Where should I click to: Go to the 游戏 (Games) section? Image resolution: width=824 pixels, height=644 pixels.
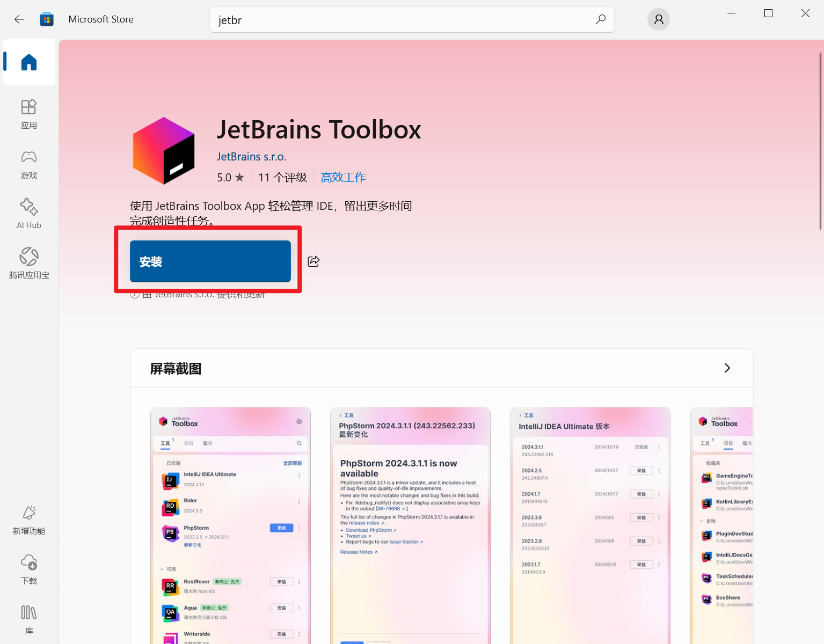(29, 164)
